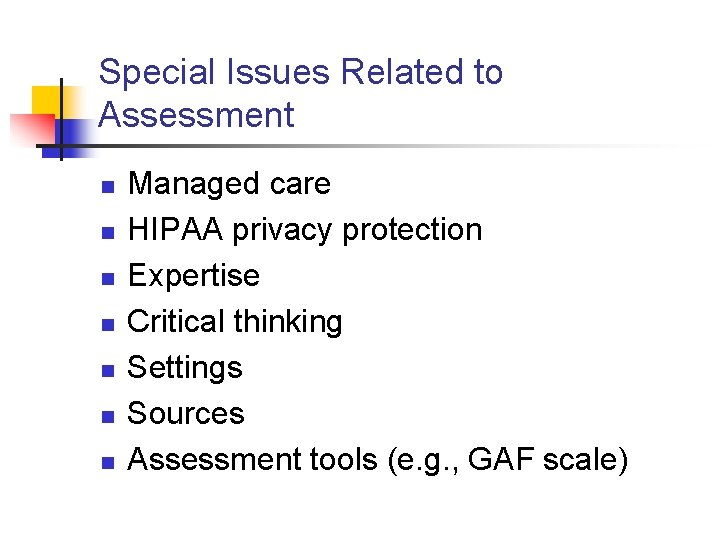Click the horizontal divider line under the title
Screen dimensions: 720x540
pyautogui.click(x=400, y=147)
